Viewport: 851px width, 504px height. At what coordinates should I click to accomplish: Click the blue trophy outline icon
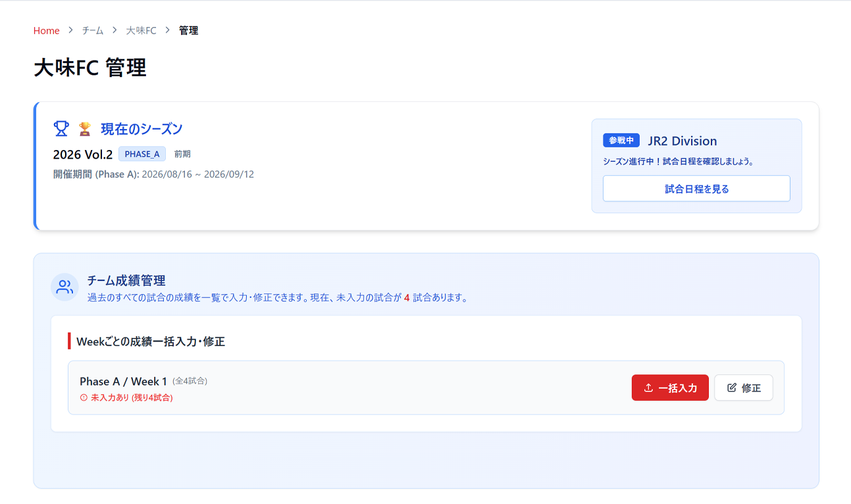click(x=61, y=129)
